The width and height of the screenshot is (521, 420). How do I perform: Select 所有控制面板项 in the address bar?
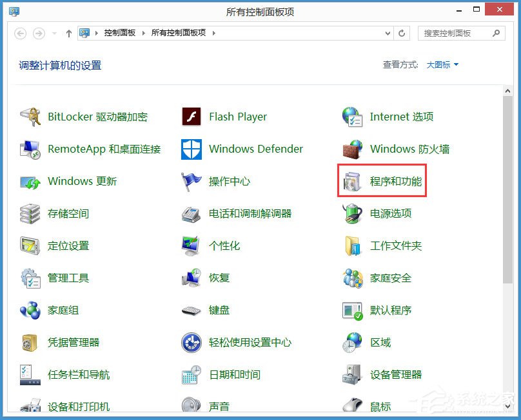point(172,33)
